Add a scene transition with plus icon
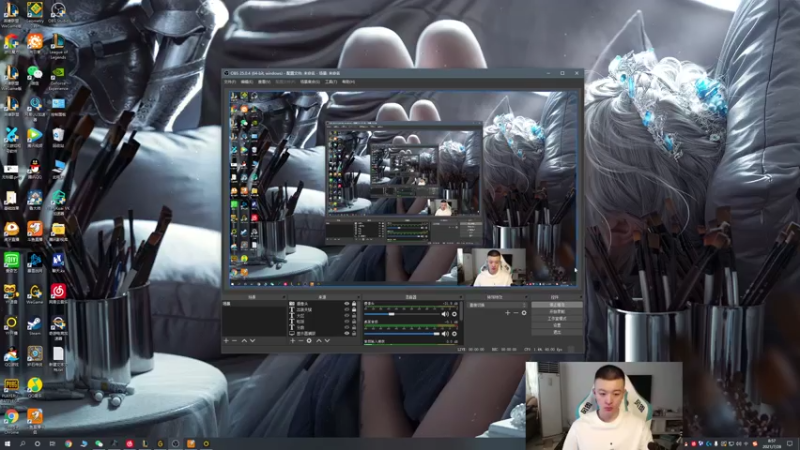This screenshot has height=450, width=800. 508,313
